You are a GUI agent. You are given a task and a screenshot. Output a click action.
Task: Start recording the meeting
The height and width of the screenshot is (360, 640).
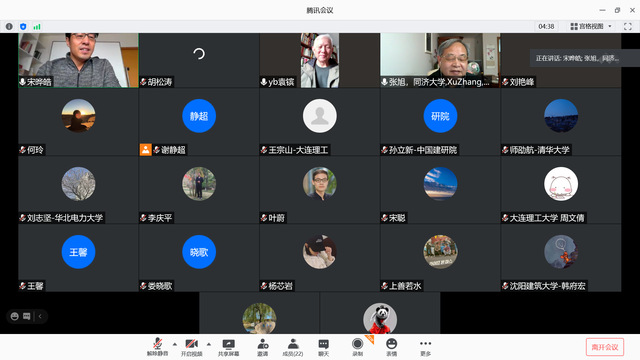358,347
